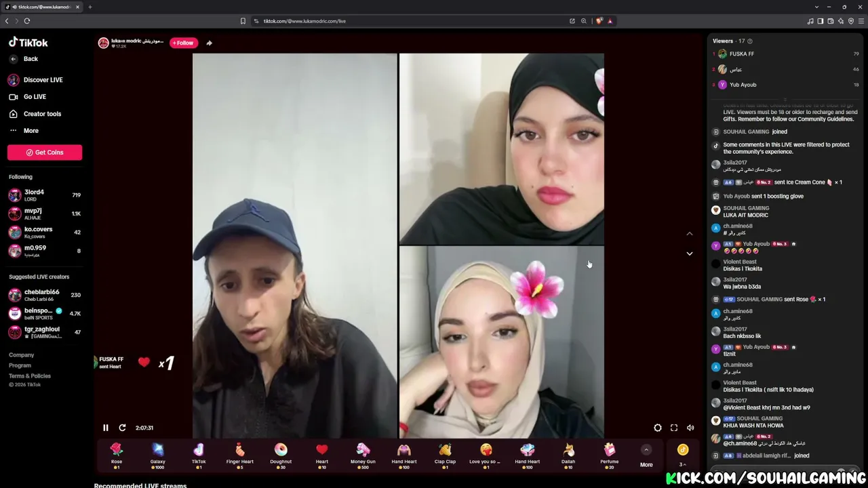
Task: Open a new browser tab
Action: coord(90,7)
